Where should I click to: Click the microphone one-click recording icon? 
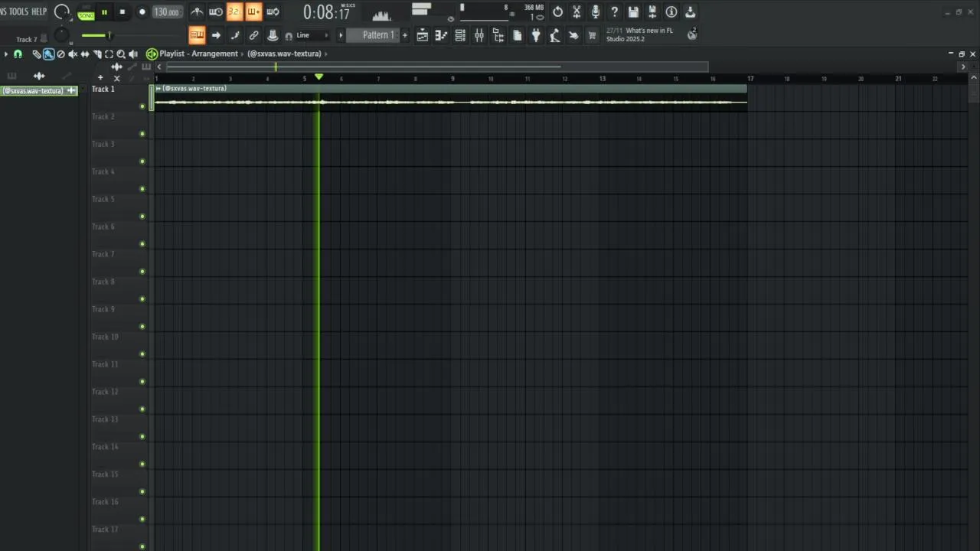click(x=596, y=11)
